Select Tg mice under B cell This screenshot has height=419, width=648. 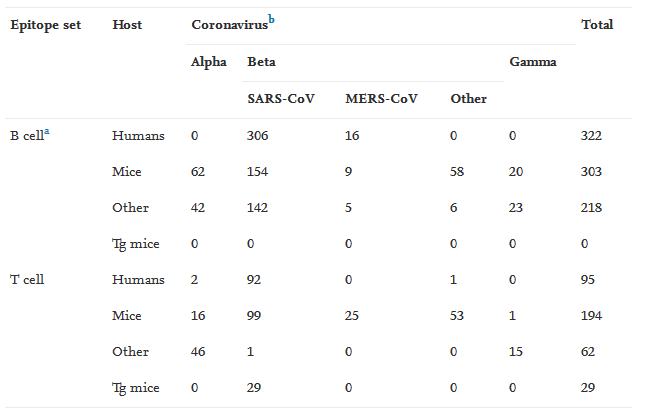coord(136,244)
